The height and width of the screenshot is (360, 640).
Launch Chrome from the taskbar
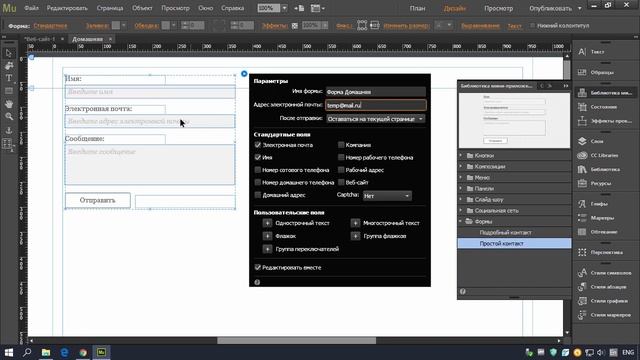click(x=83, y=352)
